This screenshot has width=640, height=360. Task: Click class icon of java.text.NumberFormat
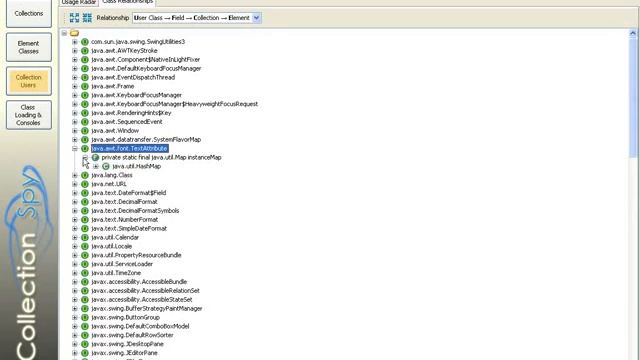pyautogui.click(x=85, y=220)
